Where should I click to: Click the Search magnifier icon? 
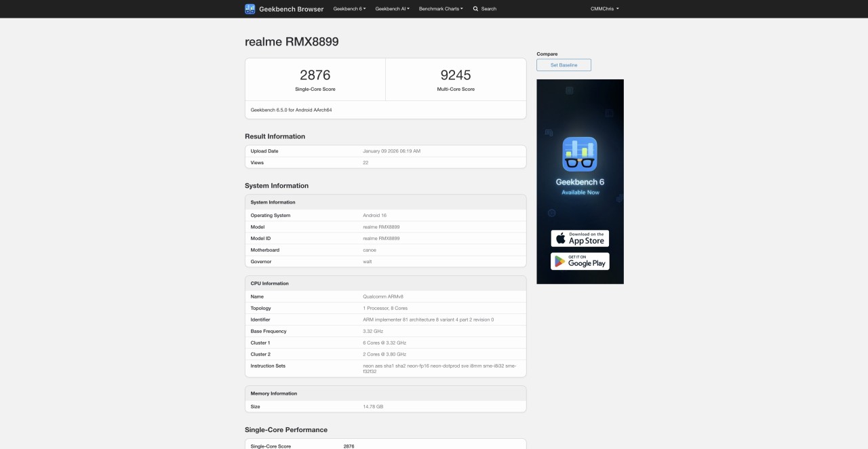[475, 9]
